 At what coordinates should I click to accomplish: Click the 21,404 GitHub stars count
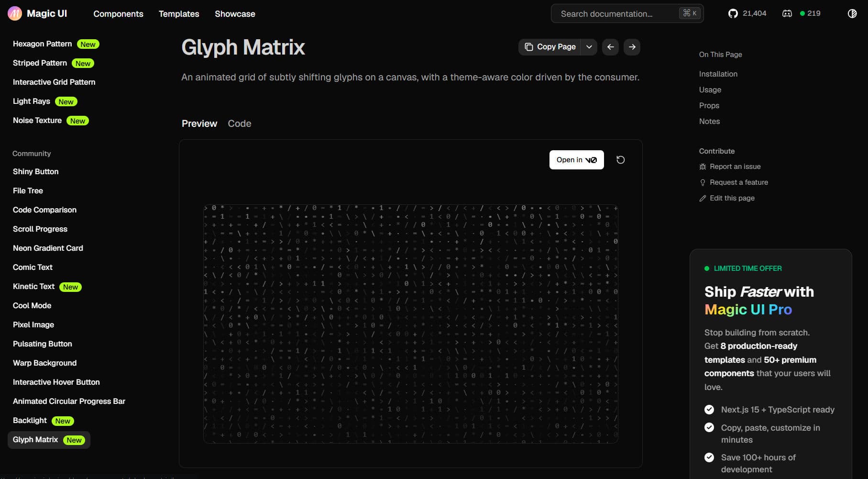pos(754,13)
